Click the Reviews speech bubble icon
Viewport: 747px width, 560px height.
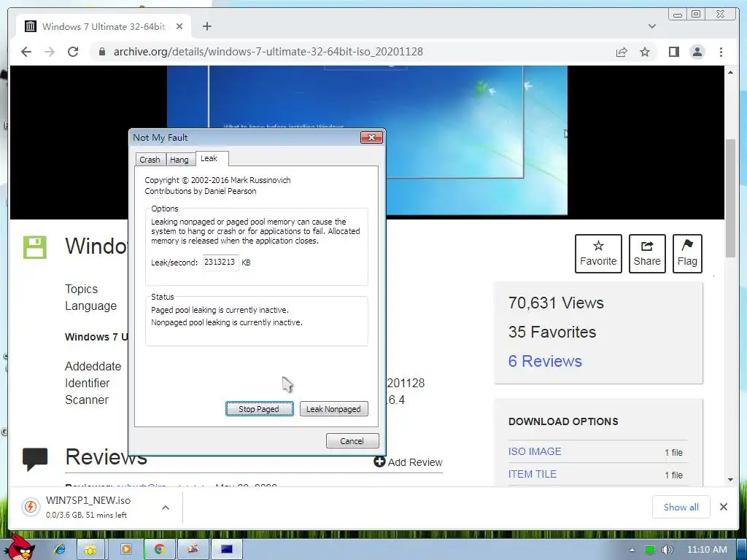[35, 459]
